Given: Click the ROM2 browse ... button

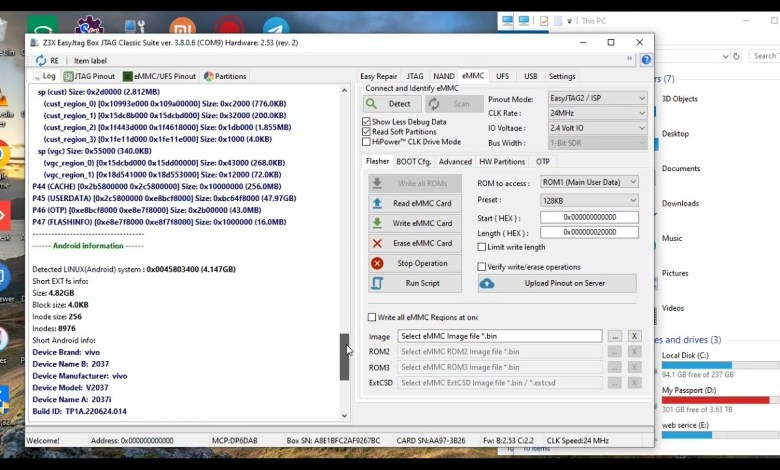Looking at the screenshot, I should pos(615,352).
